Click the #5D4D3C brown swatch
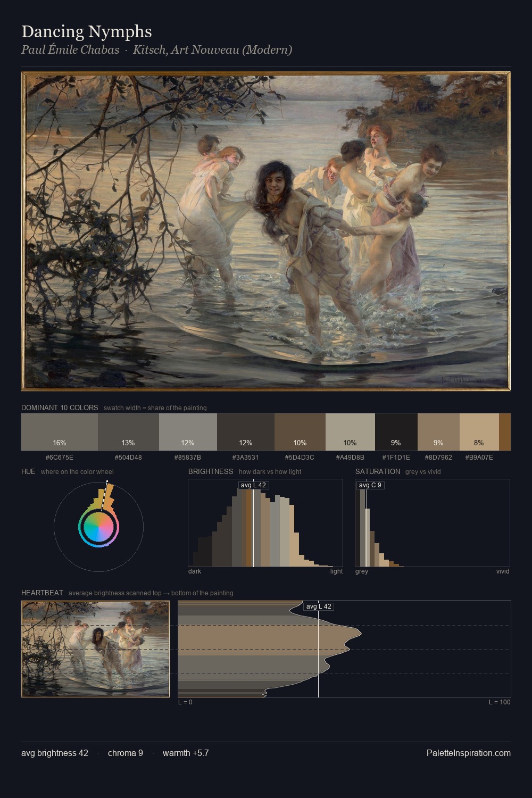This screenshot has height=798, width=532. [300, 432]
